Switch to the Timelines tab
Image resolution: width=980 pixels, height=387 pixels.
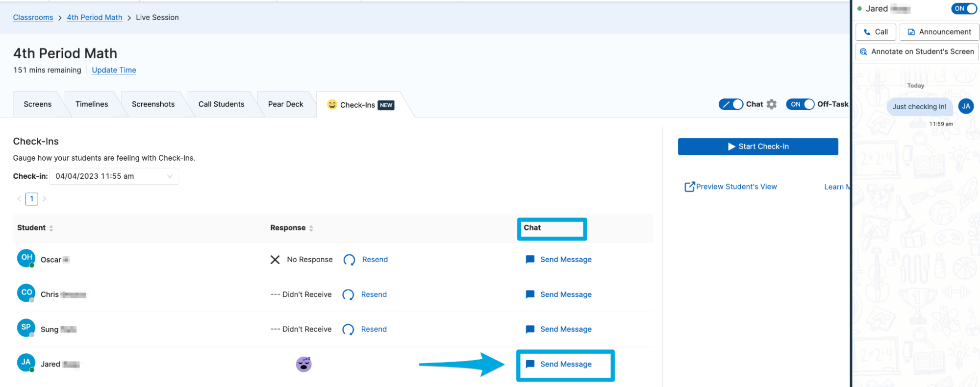click(x=92, y=104)
